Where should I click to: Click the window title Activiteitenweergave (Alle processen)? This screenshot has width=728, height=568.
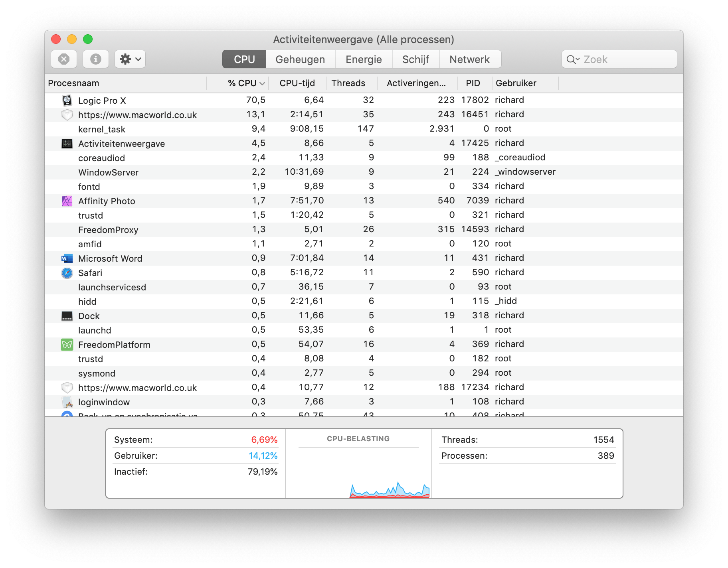pos(364,39)
